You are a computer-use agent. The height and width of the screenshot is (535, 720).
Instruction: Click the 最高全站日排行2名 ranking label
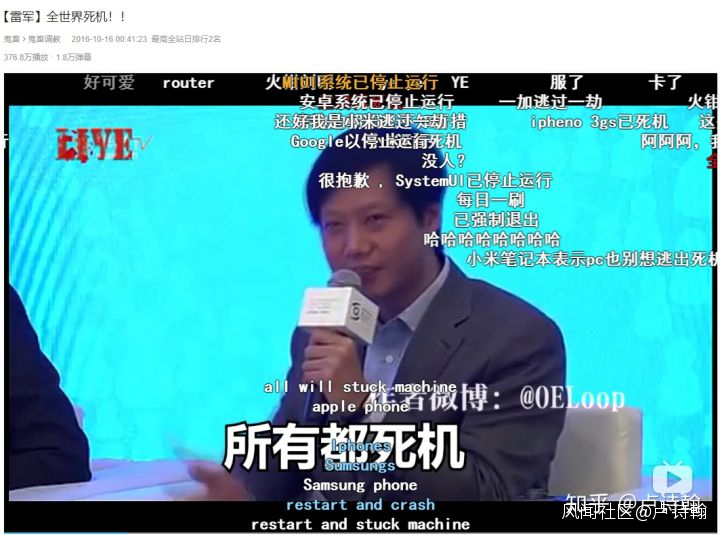coord(186,39)
